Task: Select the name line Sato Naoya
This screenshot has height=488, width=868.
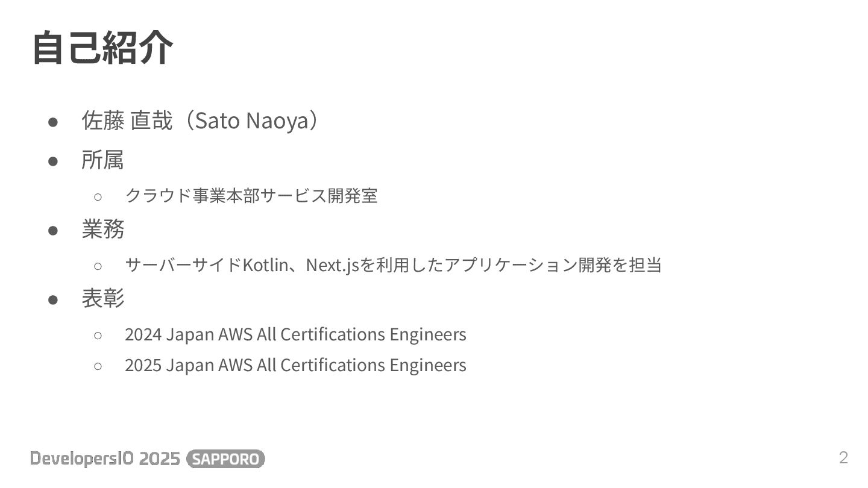Action: pos(200,121)
